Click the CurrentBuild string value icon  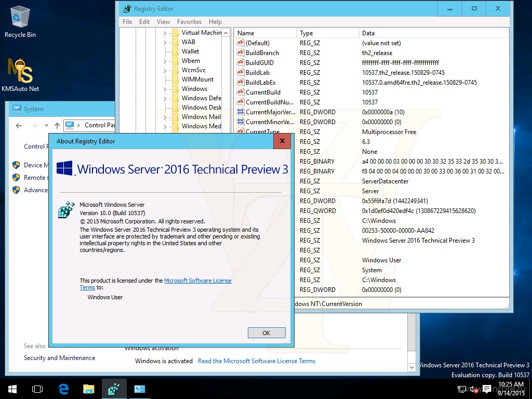pyautogui.click(x=241, y=92)
